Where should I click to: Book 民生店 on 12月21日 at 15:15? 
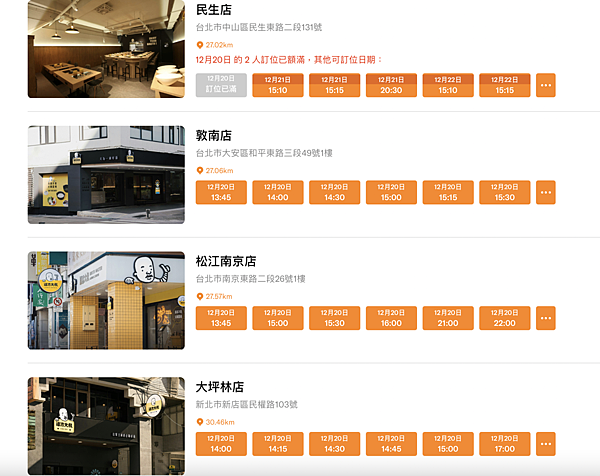pyautogui.click(x=334, y=85)
